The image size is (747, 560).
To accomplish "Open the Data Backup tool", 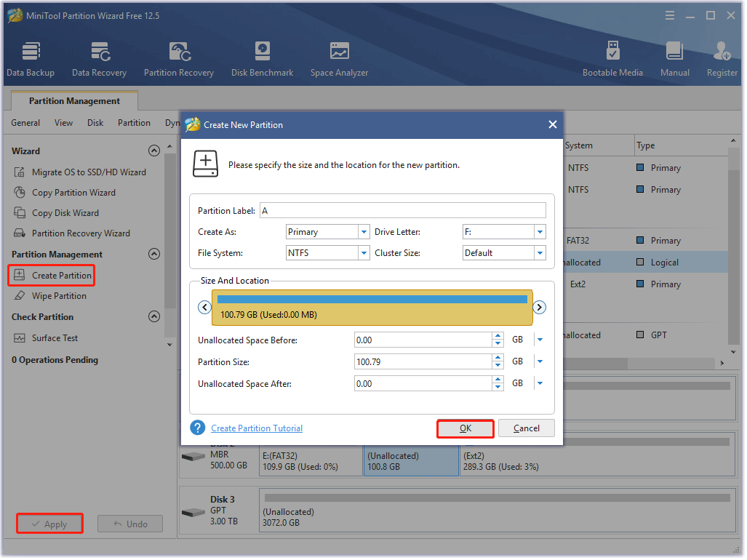I will 31,60.
